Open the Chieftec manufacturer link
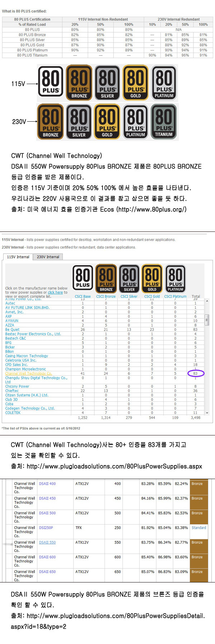 tap(12, 391)
